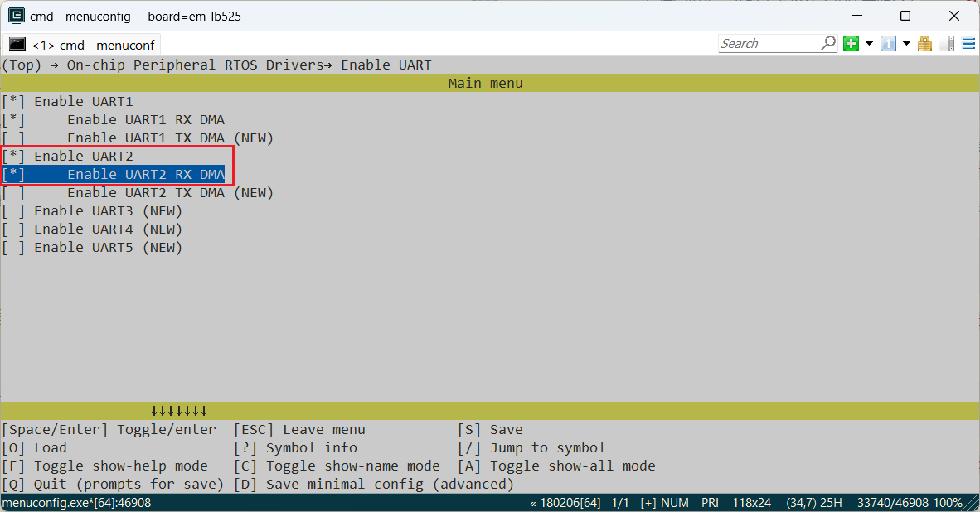
Task: Toggle the Enable UART1 checkbox
Action: [13, 101]
